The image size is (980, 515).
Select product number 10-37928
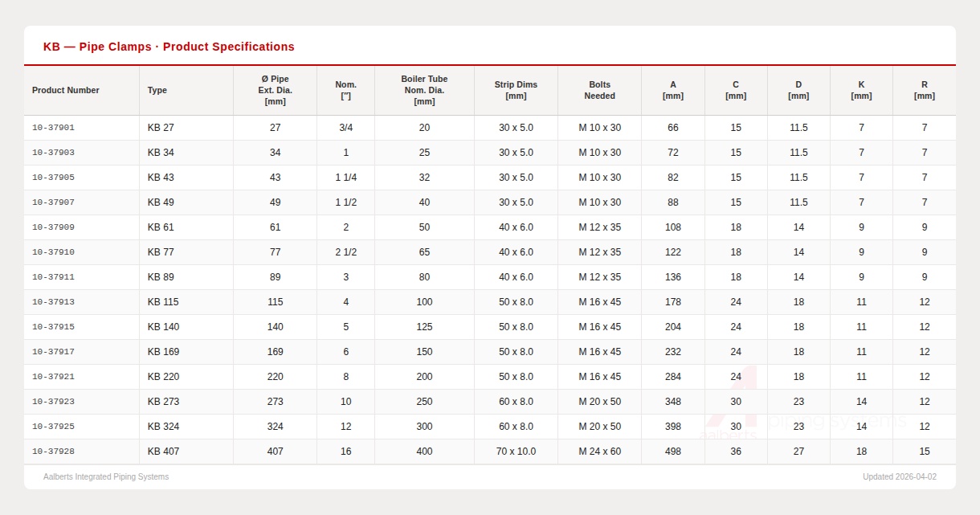coord(53,452)
